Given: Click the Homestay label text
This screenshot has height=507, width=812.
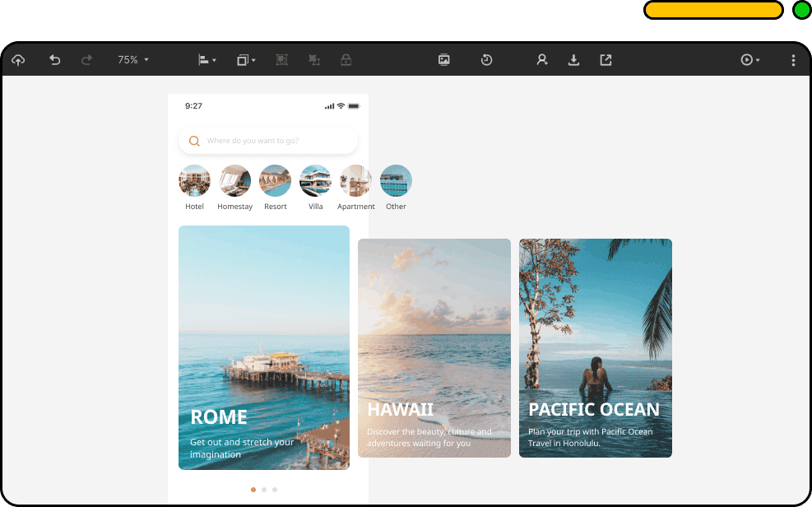Looking at the screenshot, I should tap(234, 207).
